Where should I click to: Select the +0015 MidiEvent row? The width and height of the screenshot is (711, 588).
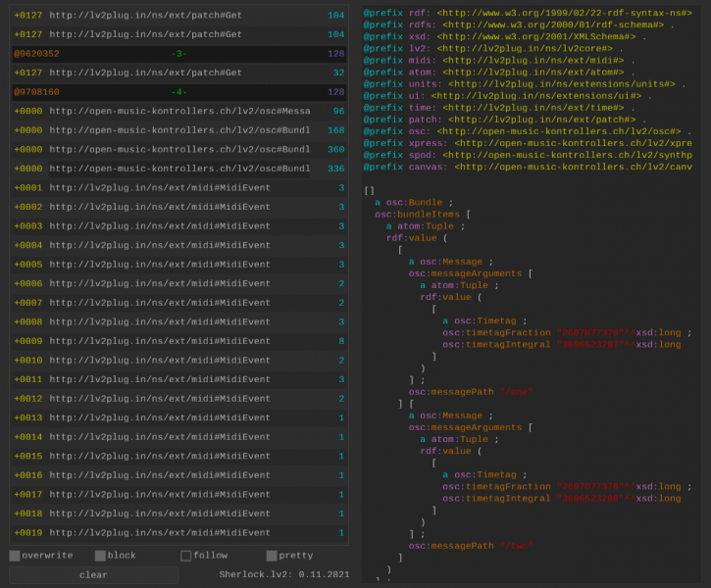178,456
